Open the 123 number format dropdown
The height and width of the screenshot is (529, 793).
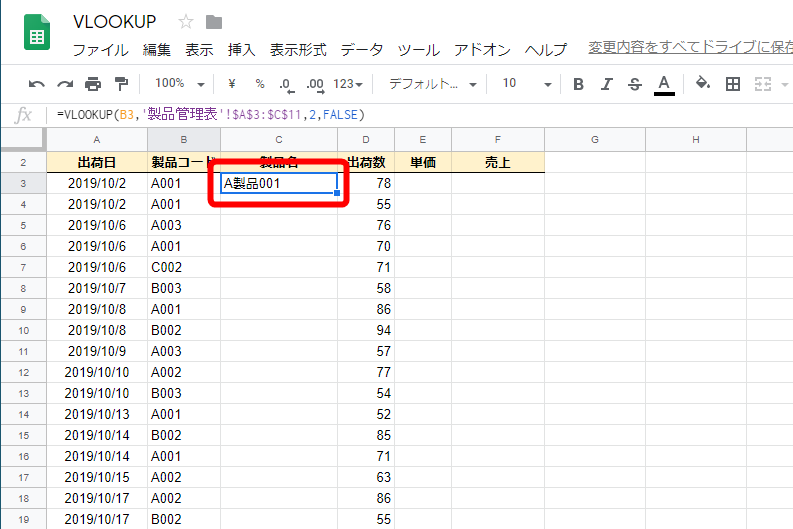click(x=347, y=84)
